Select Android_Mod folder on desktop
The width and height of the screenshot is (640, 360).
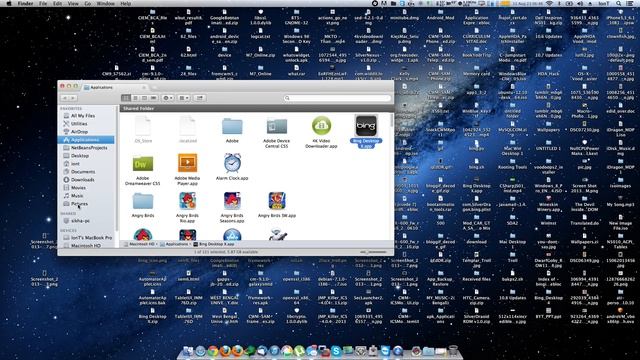pos(440,16)
